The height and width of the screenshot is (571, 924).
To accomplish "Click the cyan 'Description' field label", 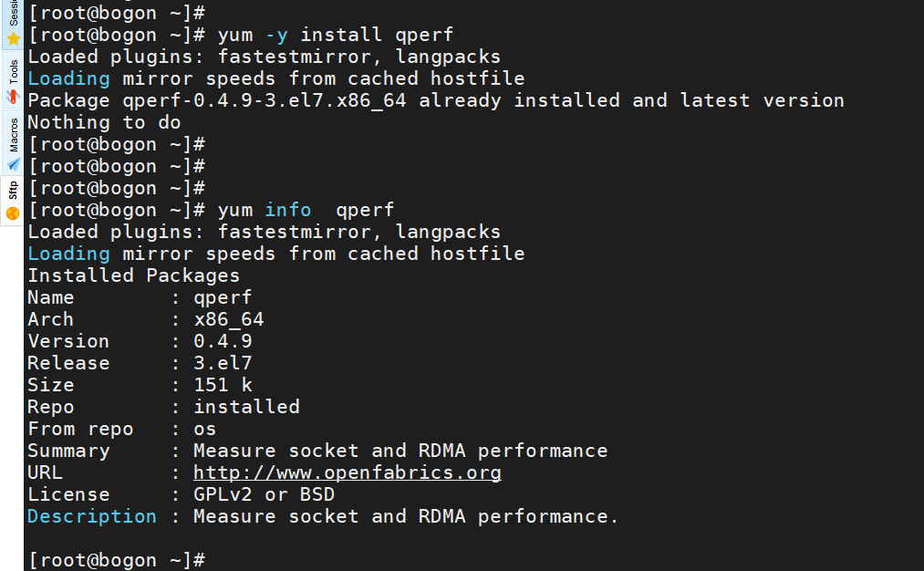I will (91, 516).
